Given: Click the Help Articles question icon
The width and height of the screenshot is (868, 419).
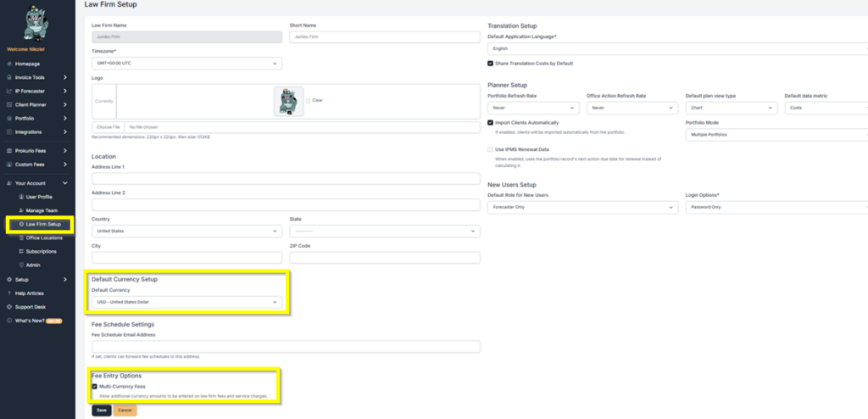Looking at the screenshot, I should [x=9, y=293].
